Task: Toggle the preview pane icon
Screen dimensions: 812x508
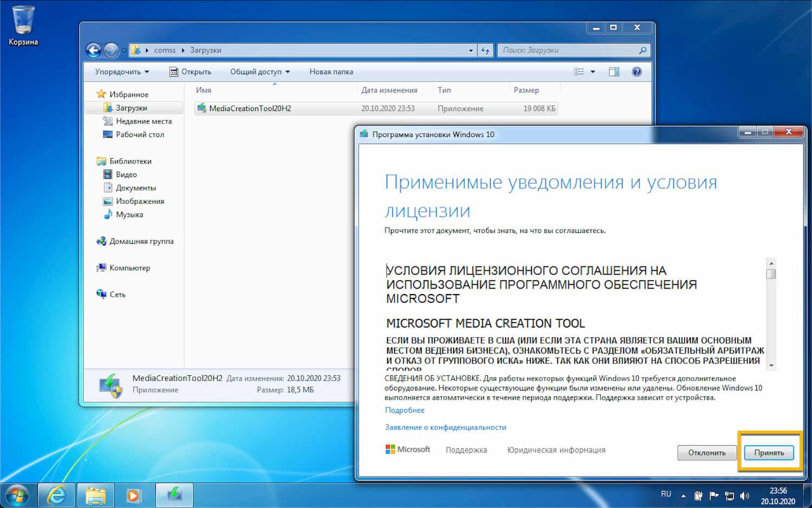Action: 614,71
